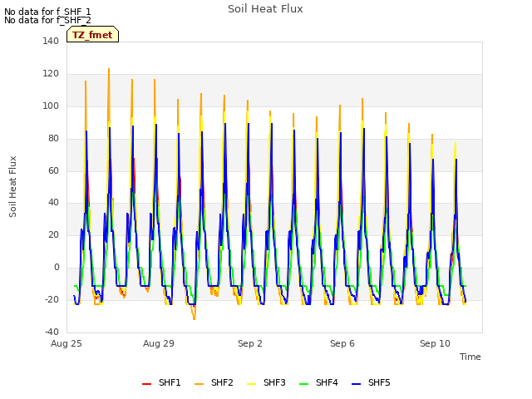Click the 0 y-axis tick label
Screen dimensions: 532x399
pyautogui.click(x=57, y=268)
